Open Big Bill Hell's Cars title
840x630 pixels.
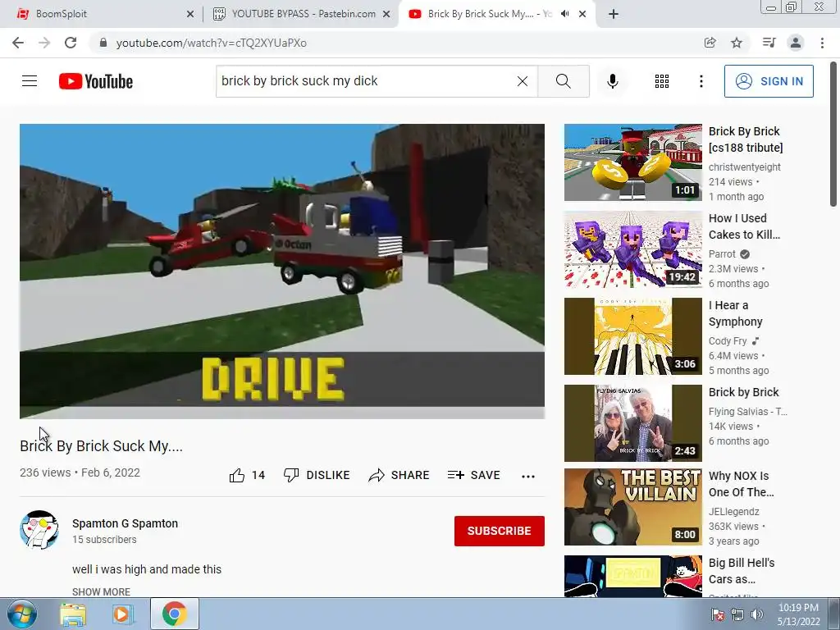pos(742,571)
